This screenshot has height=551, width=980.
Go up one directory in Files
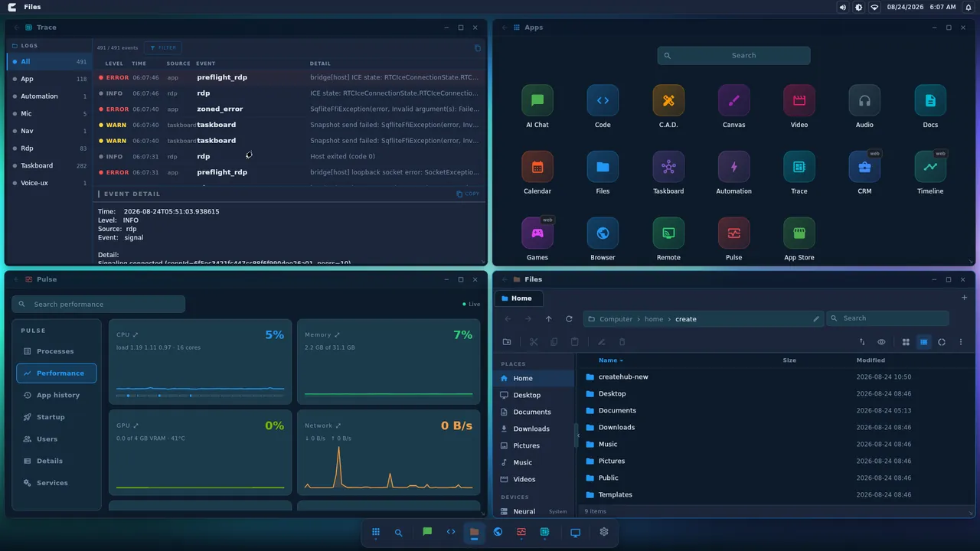[548, 319]
